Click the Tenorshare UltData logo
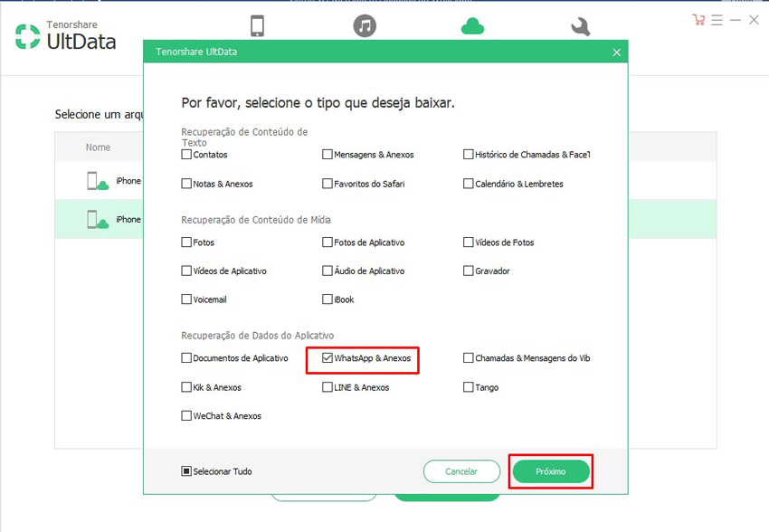The width and height of the screenshot is (769, 532). tap(66, 36)
